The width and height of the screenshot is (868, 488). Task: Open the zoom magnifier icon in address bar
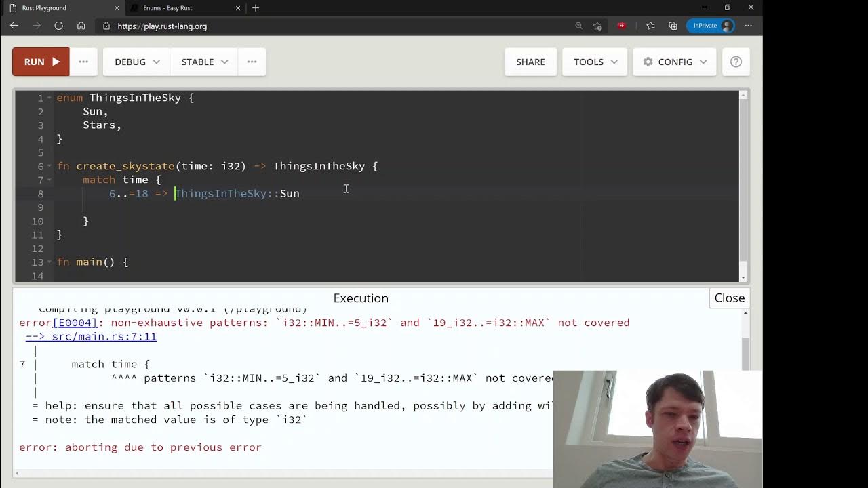pyautogui.click(x=578, y=26)
